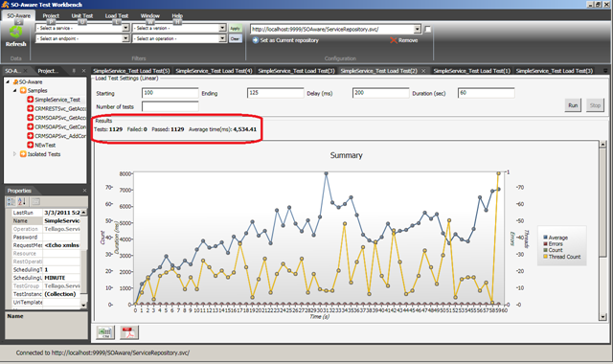Click the Starting value input field
The width and height of the screenshot is (613, 364).
pos(170,93)
